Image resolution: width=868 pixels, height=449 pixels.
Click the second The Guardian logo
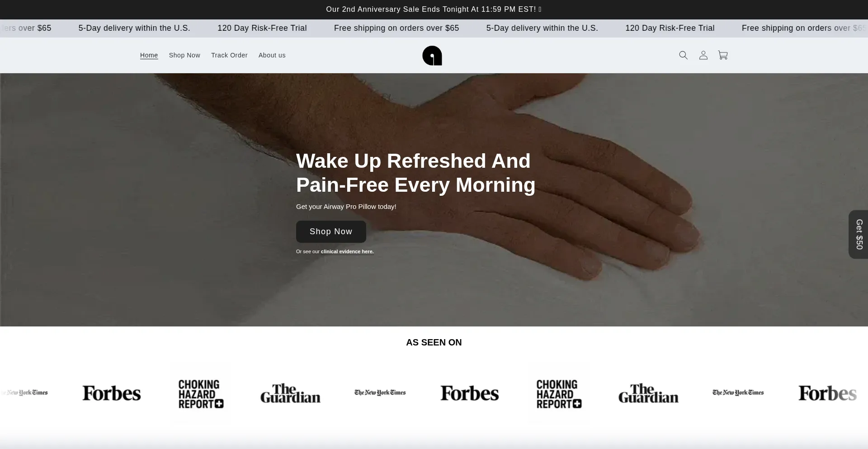648,393
